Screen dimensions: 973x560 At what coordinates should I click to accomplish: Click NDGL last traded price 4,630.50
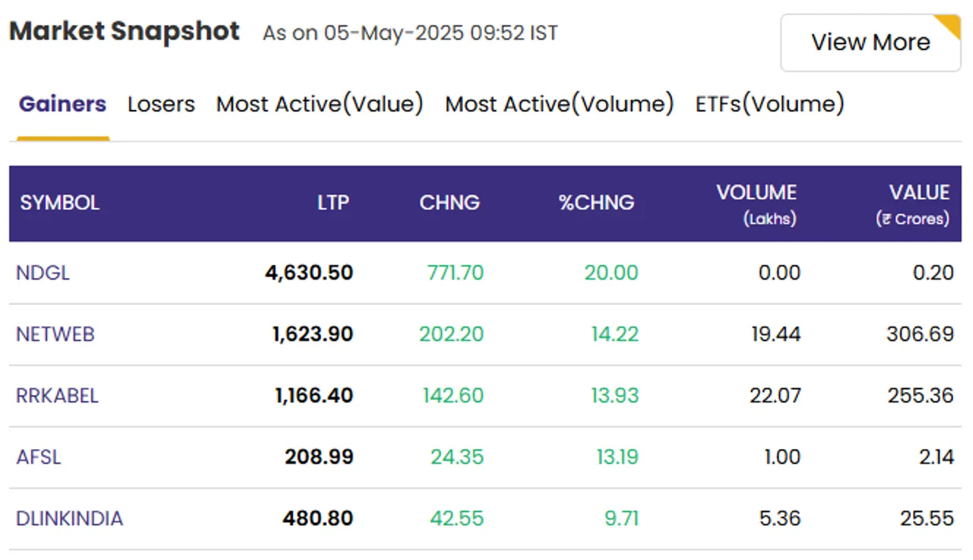[309, 273]
